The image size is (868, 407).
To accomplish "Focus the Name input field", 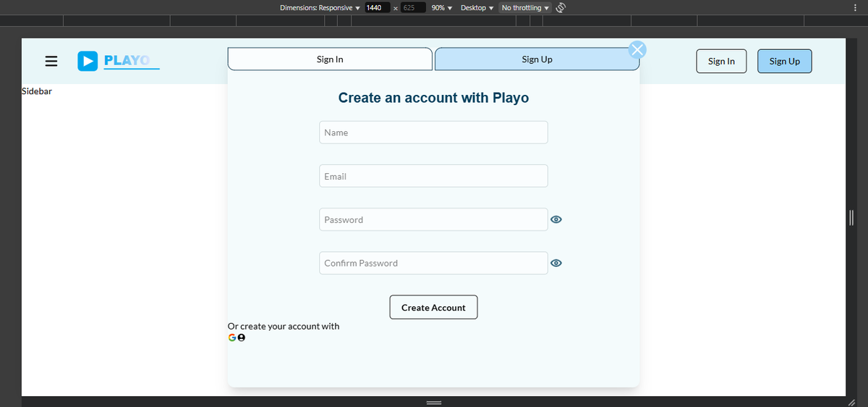I will click(433, 133).
